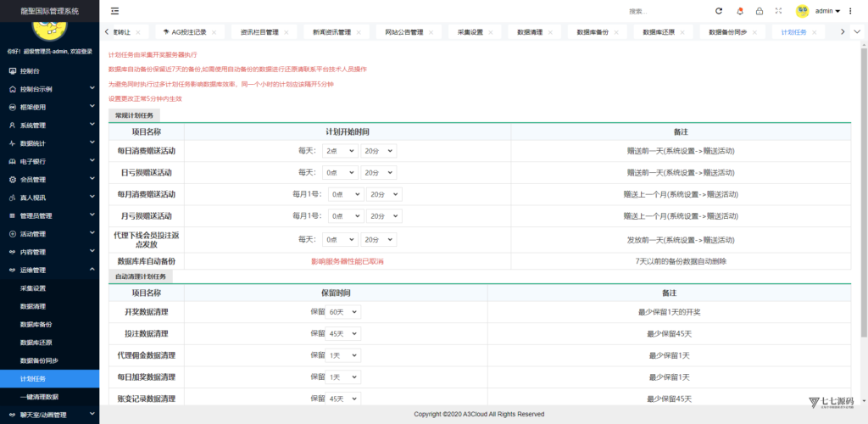This screenshot has height=424, width=868.
Task: Open 数据库备份 in the sidebar submenu
Action: pos(36,325)
